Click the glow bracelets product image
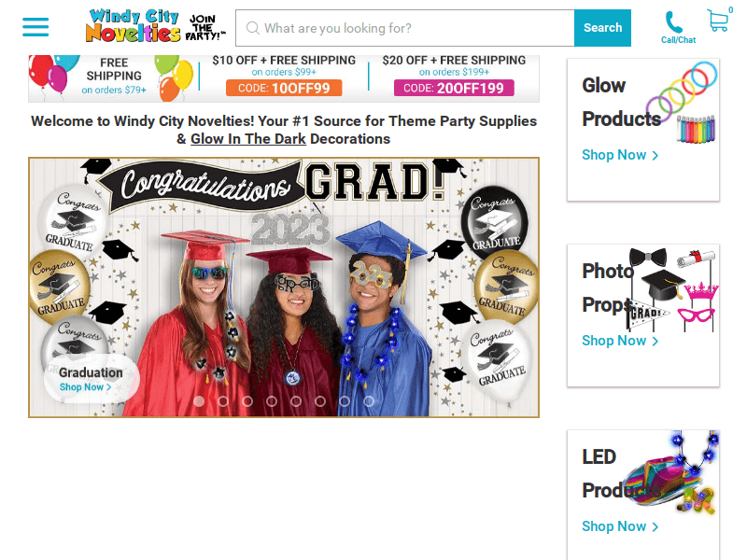747x560 pixels. [x=682, y=102]
